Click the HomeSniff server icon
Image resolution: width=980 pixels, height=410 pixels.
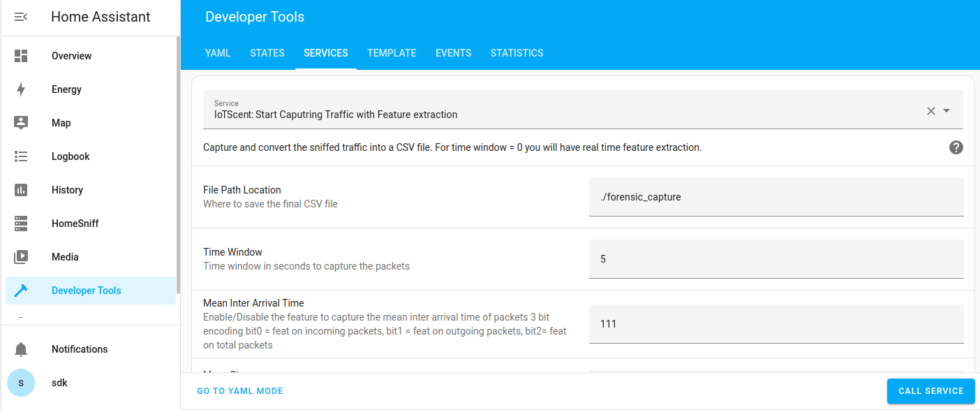pyautogui.click(x=21, y=224)
